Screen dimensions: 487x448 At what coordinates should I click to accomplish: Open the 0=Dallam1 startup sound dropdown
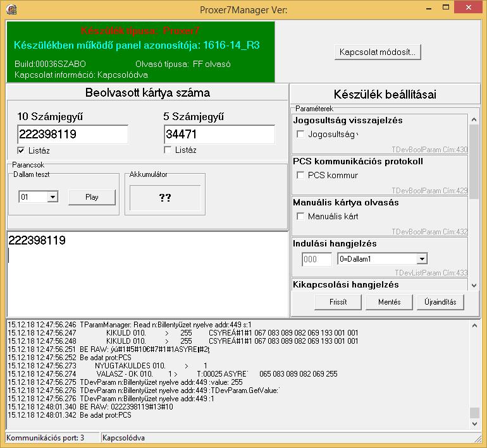coord(422,258)
